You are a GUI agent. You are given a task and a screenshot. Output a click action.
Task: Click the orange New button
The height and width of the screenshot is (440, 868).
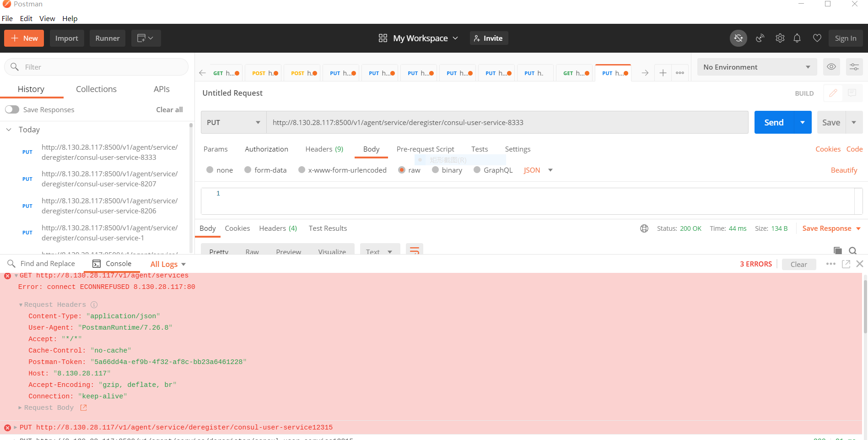click(24, 38)
